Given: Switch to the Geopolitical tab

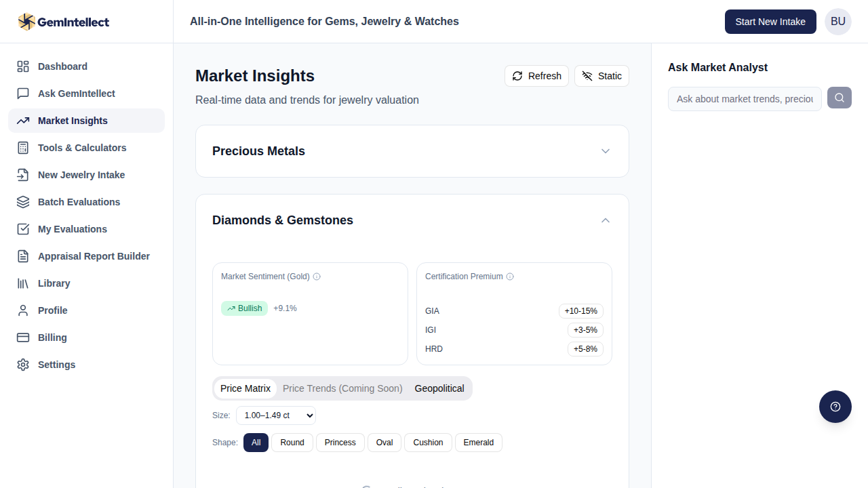Looking at the screenshot, I should [439, 388].
